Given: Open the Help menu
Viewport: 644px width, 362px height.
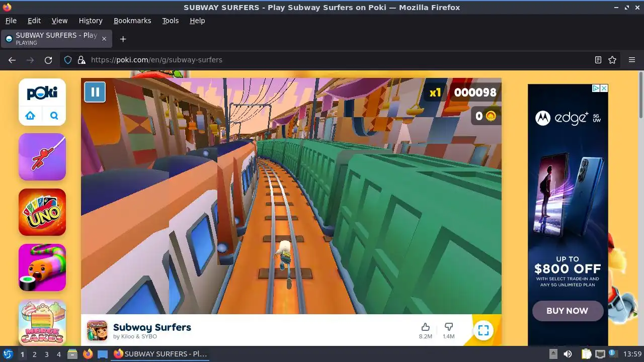Looking at the screenshot, I should click(197, 21).
